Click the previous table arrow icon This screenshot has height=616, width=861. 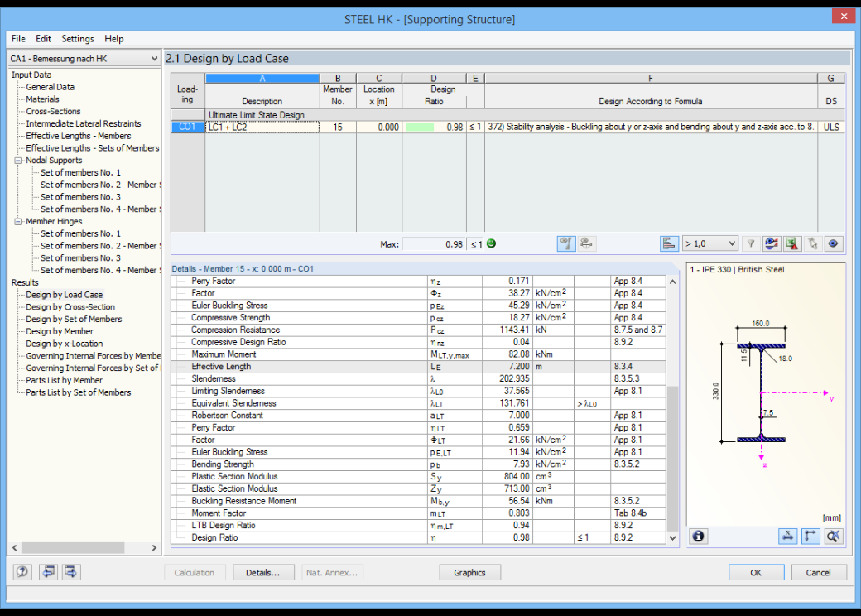click(48, 572)
